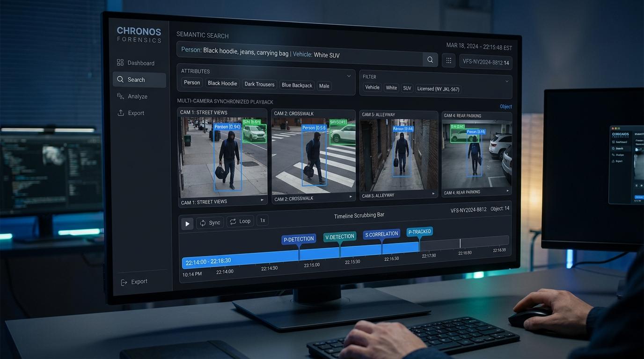
Task: Toggle the Licensed (NY JKL-567) filter chip
Action: click(438, 89)
